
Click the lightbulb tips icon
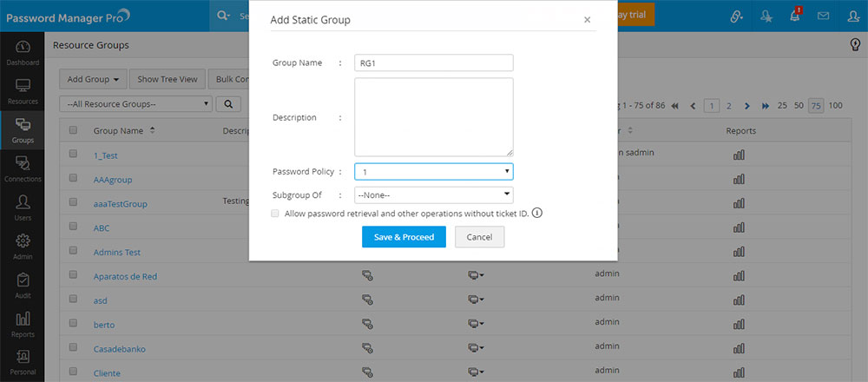(855, 45)
